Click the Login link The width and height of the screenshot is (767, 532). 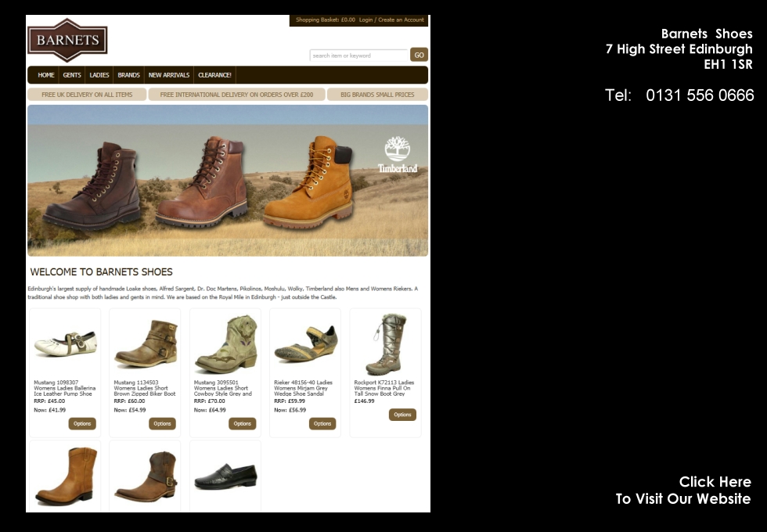tap(366, 20)
